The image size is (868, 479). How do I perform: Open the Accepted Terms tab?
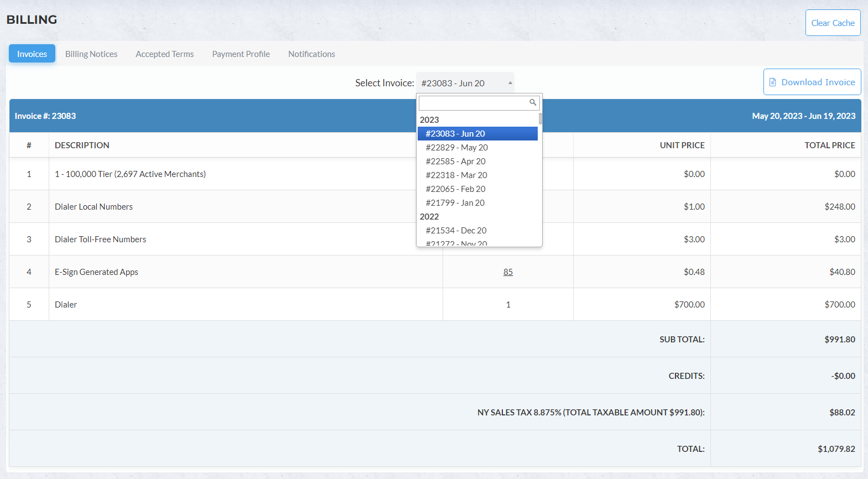pos(165,54)
